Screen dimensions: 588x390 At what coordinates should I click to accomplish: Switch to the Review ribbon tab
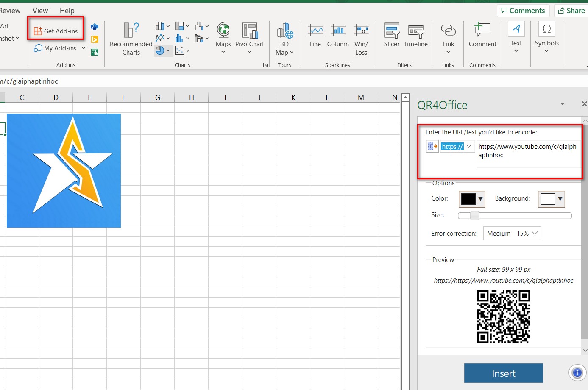coord(10,11)
